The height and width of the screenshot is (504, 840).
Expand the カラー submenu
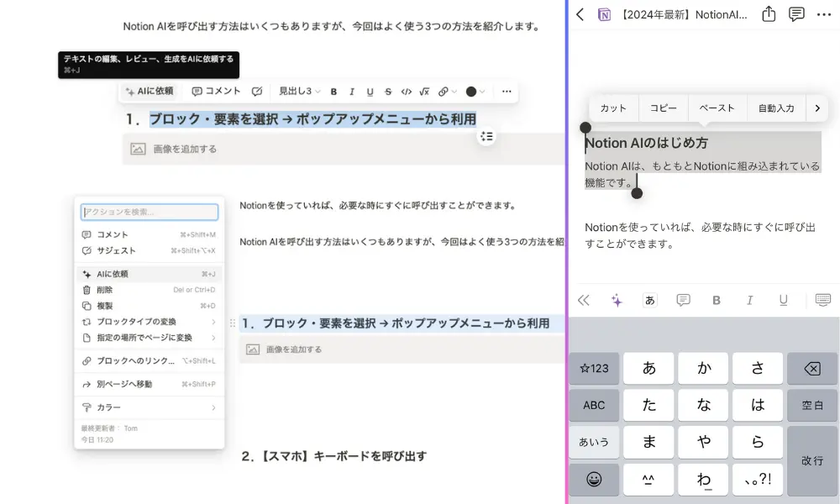pyautogui.click(x=149, y=407)
